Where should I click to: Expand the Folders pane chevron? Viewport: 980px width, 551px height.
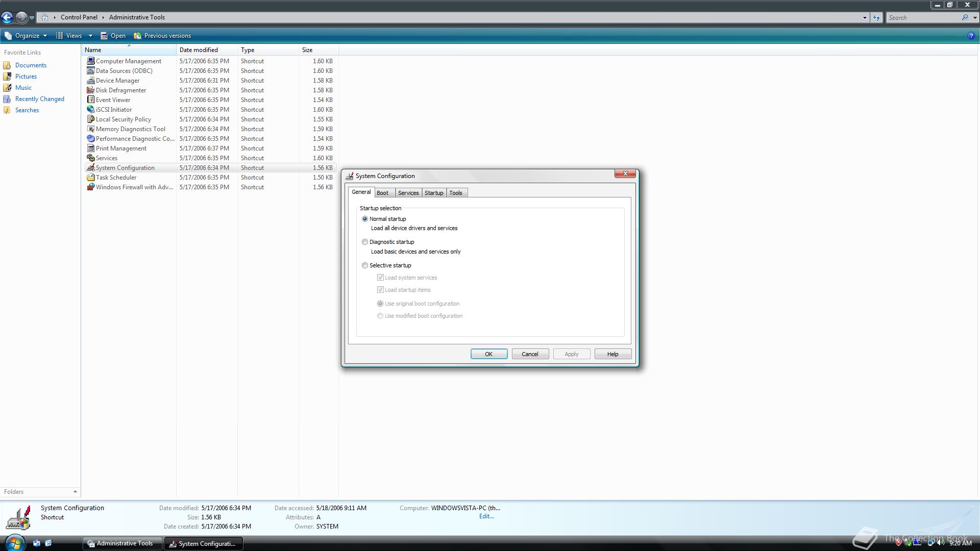point(75,492)
